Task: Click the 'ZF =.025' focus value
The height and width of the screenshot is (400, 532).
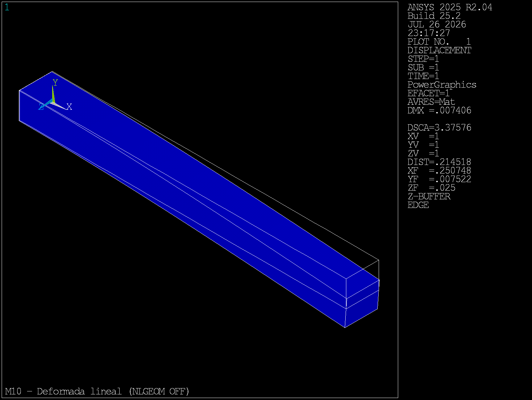Action: pos(431,188)
